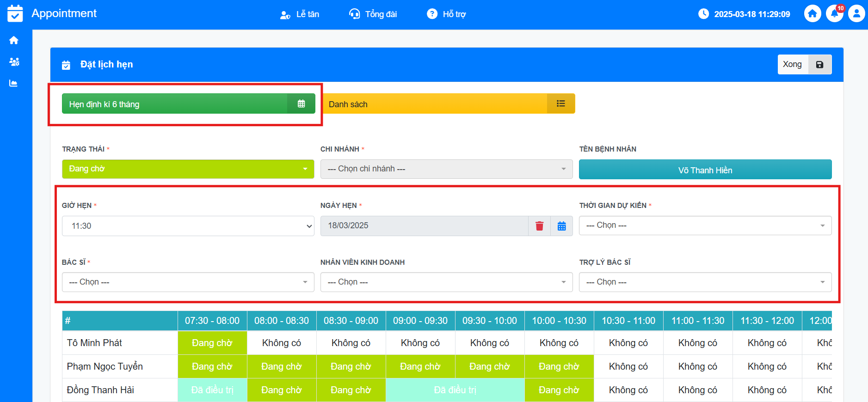Click the 18/03/2025 appointment date field

tap(424, 226)
